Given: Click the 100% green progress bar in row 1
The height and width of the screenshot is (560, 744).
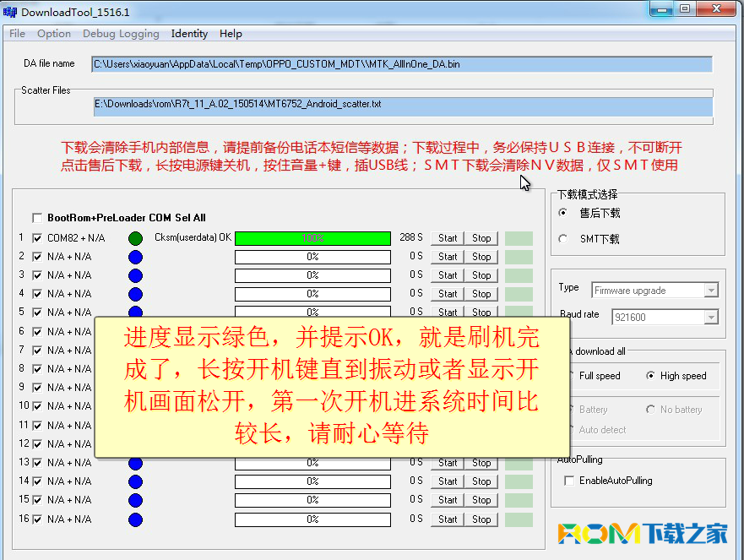Looking at the screenshot, I should tap(312, 238).
